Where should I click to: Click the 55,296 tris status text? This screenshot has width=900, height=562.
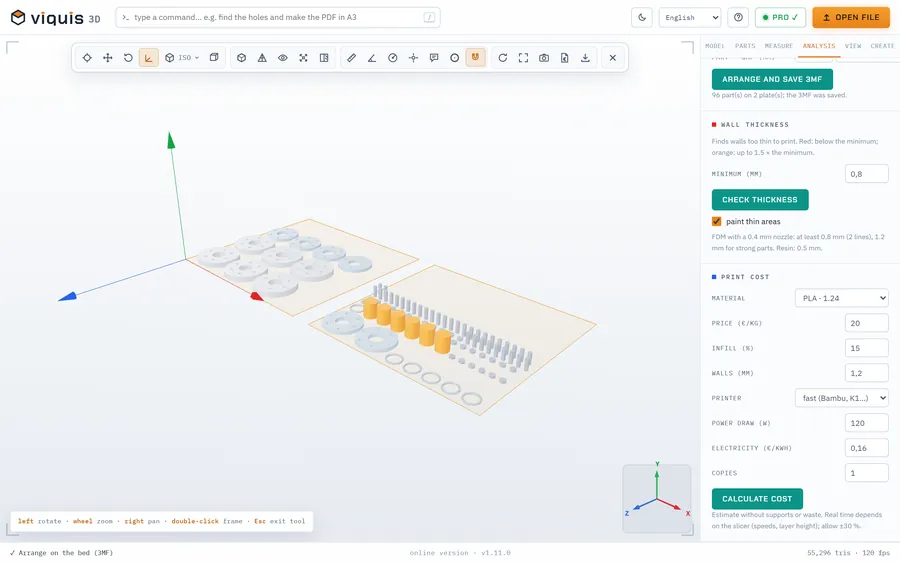[827, 553]
